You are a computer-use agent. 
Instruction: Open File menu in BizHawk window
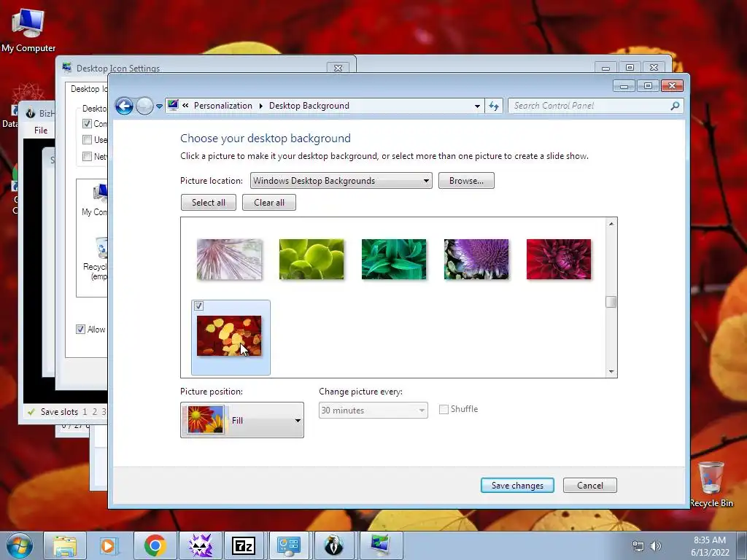click(x=41, y=130)
